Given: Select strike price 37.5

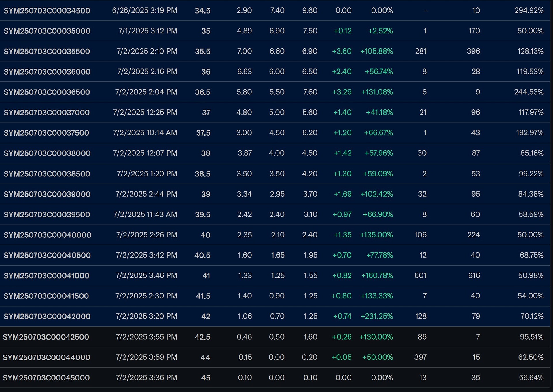Looking at the screenshot, I should tap(203, 133).
